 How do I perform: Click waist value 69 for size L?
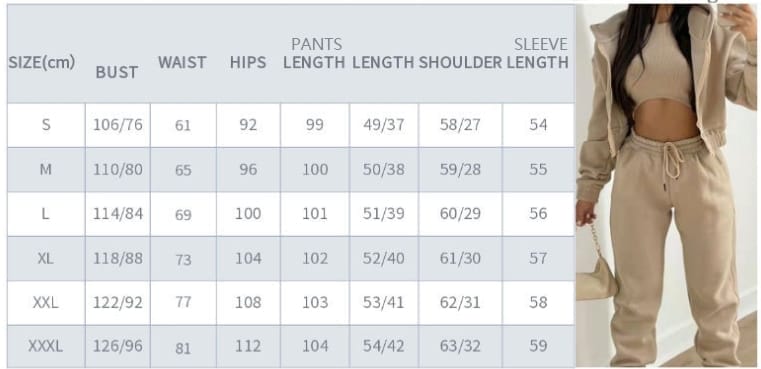183,215
